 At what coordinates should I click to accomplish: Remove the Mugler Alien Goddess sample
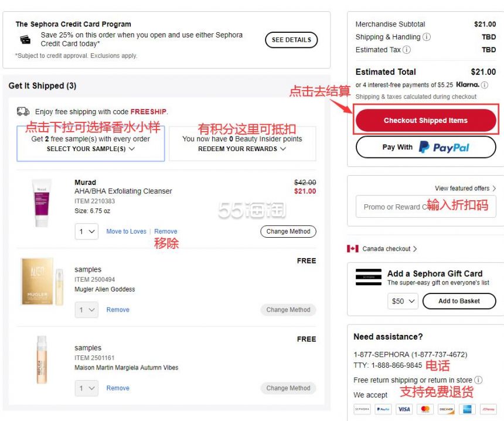point(118,310)
